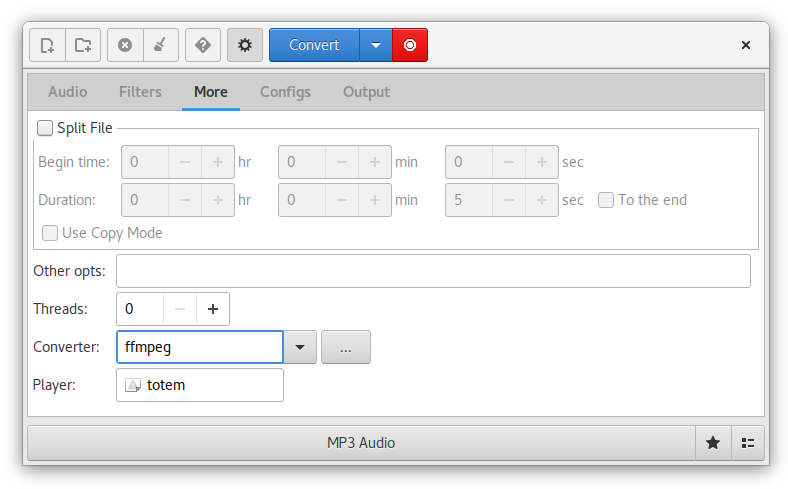Open the Configs tab
The image size is (788, 489).
tap(285, 92)
